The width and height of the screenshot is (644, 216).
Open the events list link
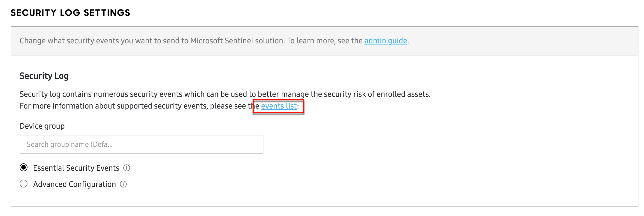tap(279, 106)
